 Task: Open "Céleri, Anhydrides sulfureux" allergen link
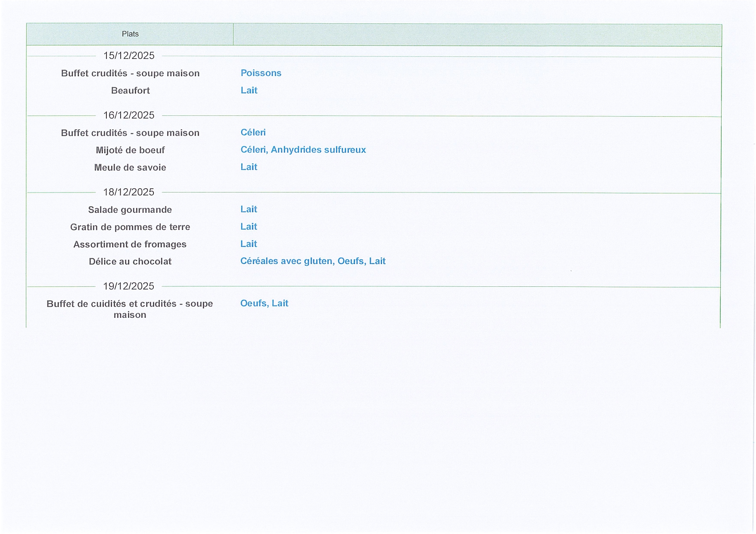click(x=303, y=149)
